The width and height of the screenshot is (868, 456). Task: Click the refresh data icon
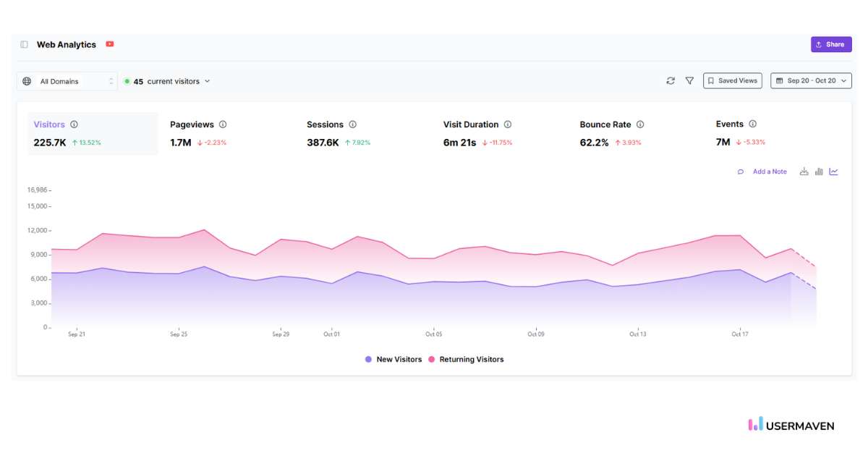671,81
